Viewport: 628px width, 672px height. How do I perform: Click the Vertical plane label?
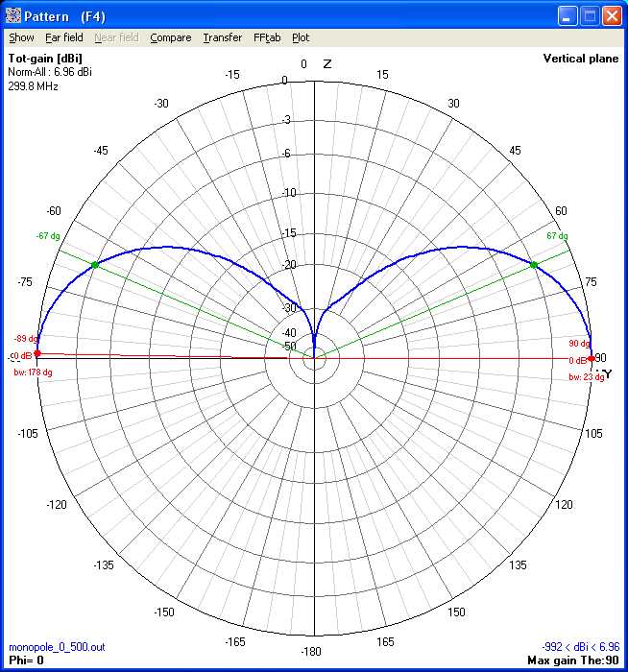coord(581,59)
